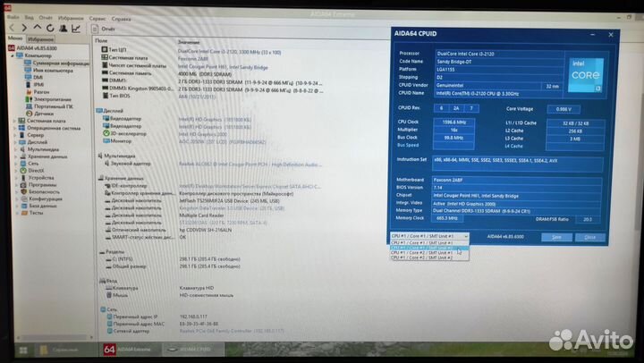Click Windows Start button on taskbar
Viewport: 644px width, 363px height.
[x=23, y=350]
